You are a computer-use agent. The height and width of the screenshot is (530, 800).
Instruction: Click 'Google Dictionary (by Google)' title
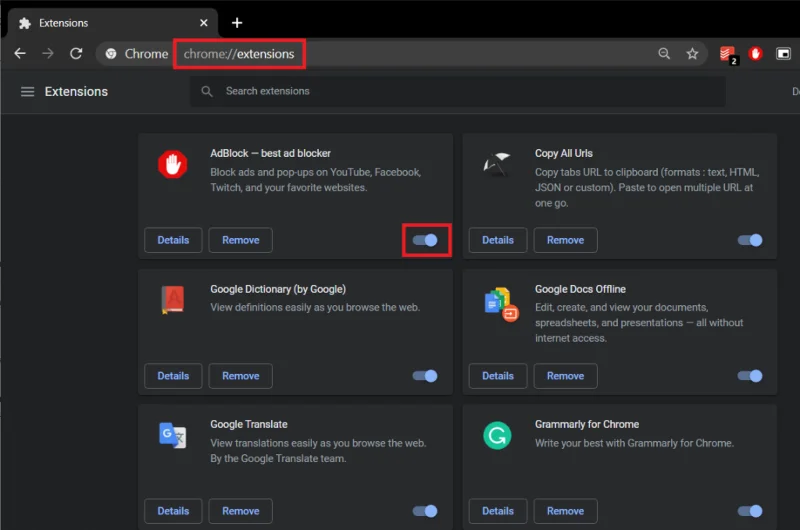pos(278,289)
